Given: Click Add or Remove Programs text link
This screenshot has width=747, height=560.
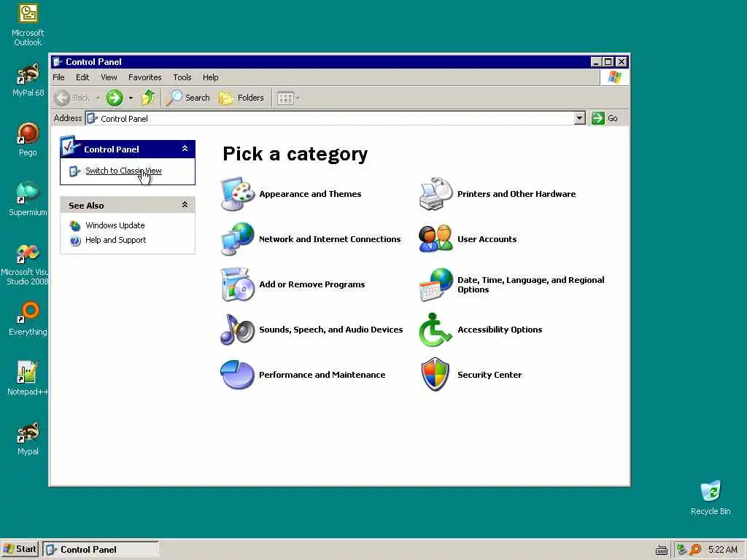Looking at the screenshot, I should 312,284.
